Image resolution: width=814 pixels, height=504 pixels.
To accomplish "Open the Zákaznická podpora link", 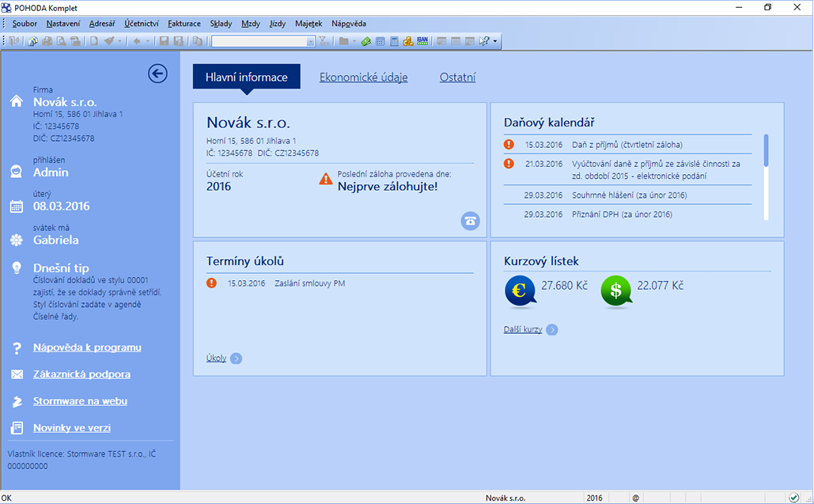I will pyautogui.click(x=81, y=374).
